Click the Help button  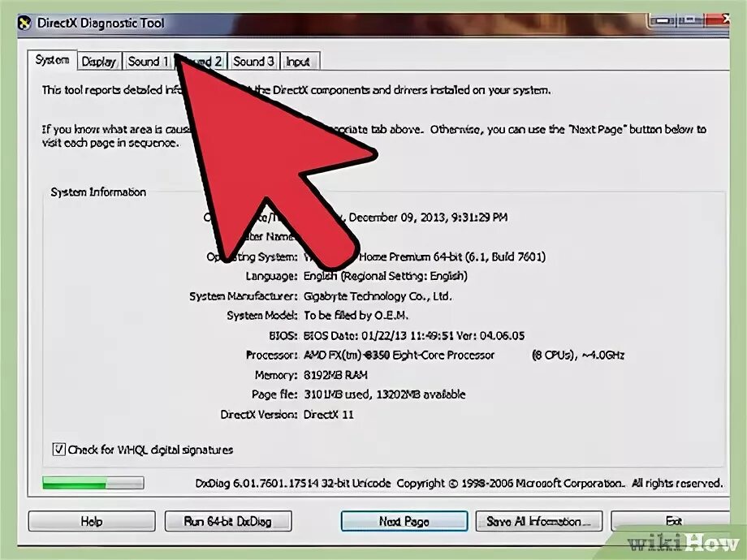click(x=92, y=521)
